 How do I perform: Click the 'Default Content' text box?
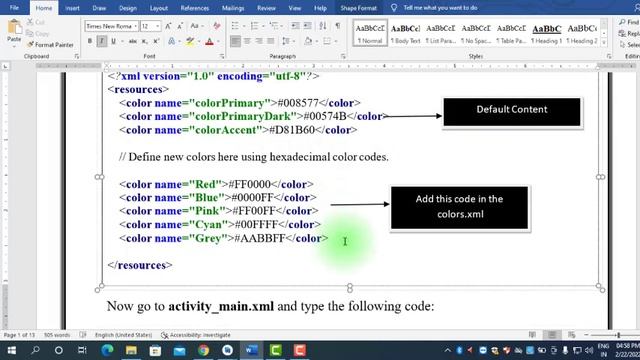pos(512,112)
